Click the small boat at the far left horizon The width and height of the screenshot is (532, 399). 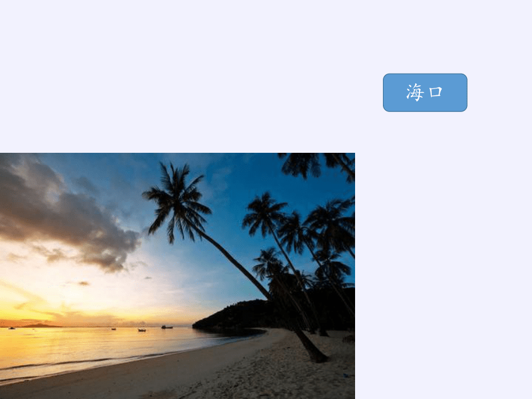click(12, 328)
